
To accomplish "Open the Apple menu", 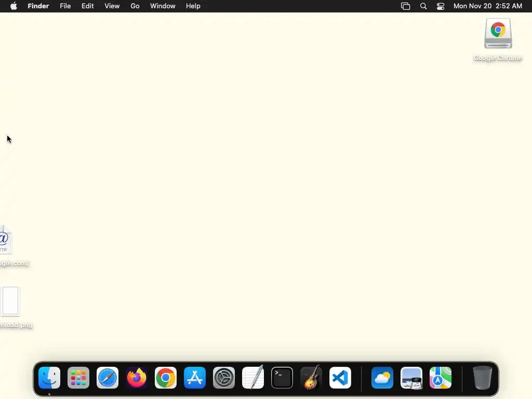I will (x=14, y=6).
